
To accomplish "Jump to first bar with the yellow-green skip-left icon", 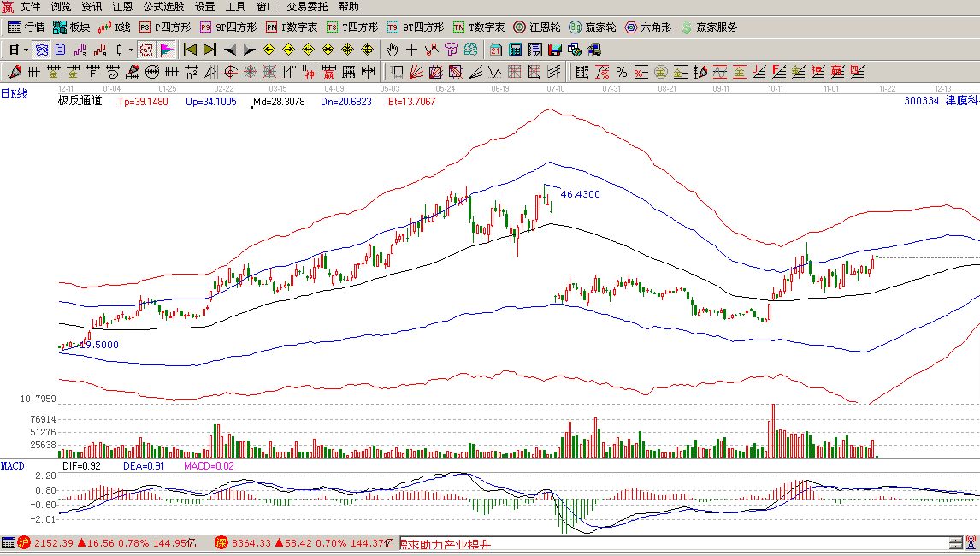I will [x=190, y=50].
